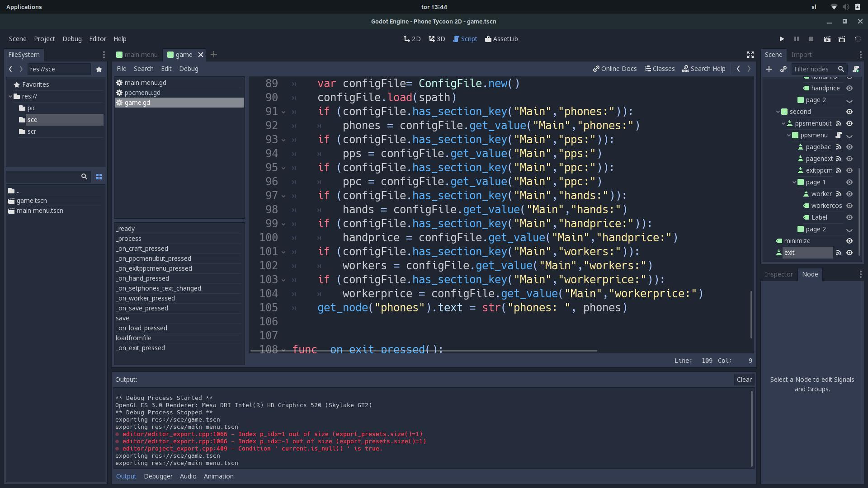The image size is (868, 488).
Task: Clear the Output log
Action: [744, 380]
